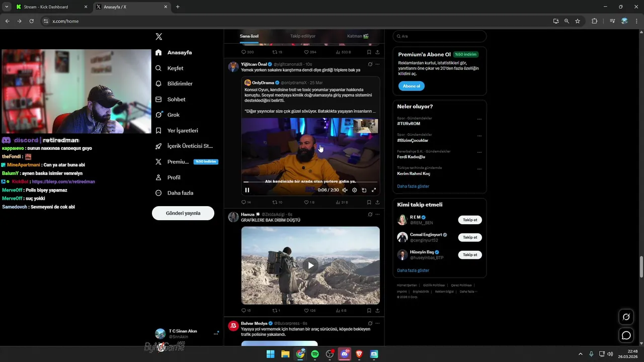The image size is (644, 362).
Task: Switch to the Katman tab
Action: click(x=358, y=36)
